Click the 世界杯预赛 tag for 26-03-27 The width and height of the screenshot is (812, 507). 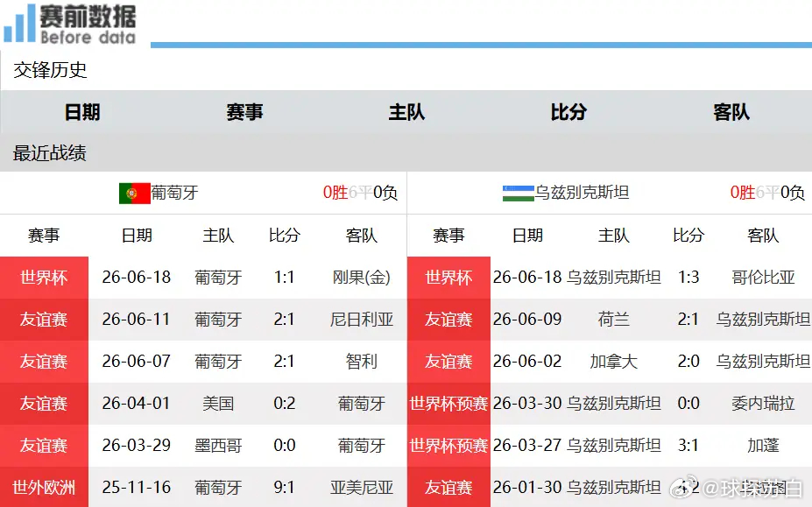pyautogui.click(x=448, y=446)
